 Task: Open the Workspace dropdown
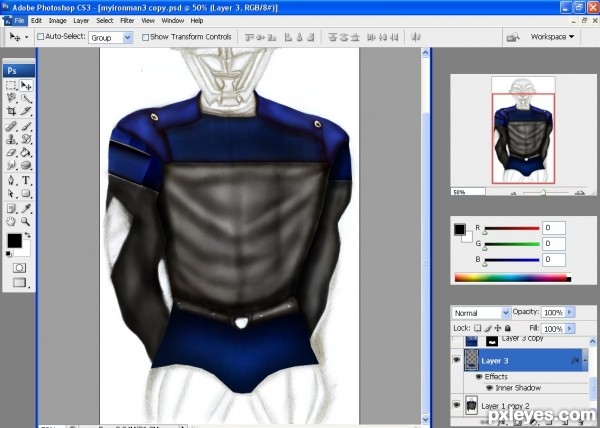click(x=552, y=37)
